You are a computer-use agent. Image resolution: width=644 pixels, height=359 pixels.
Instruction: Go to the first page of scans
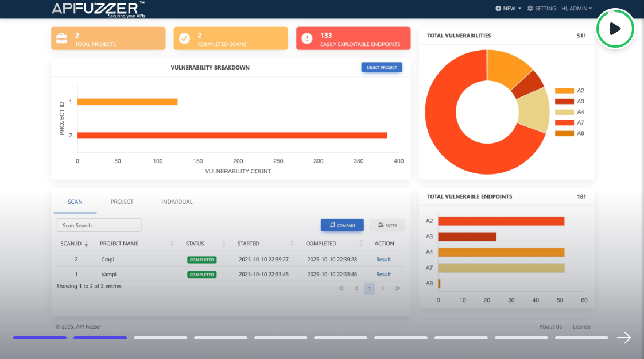[x=342, y=288]
